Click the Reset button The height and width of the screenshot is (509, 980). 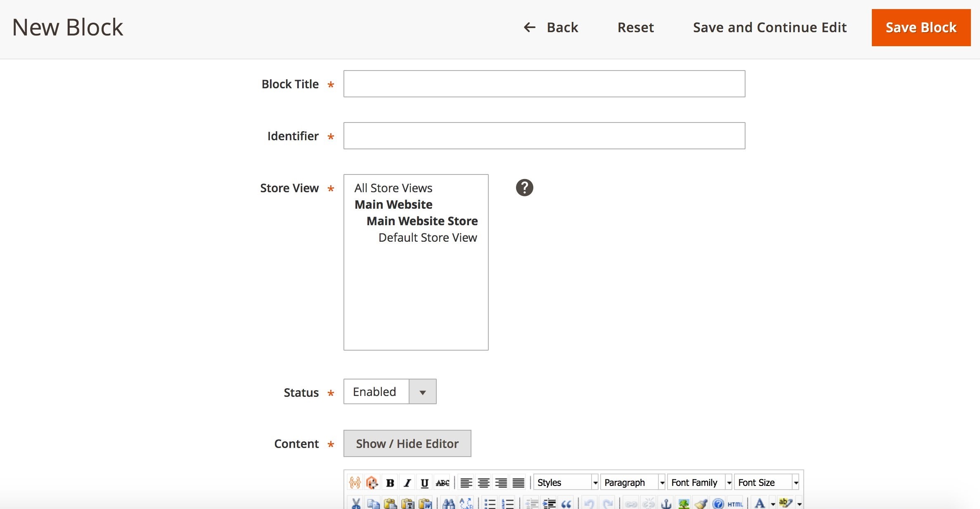[x=635, y=27]
